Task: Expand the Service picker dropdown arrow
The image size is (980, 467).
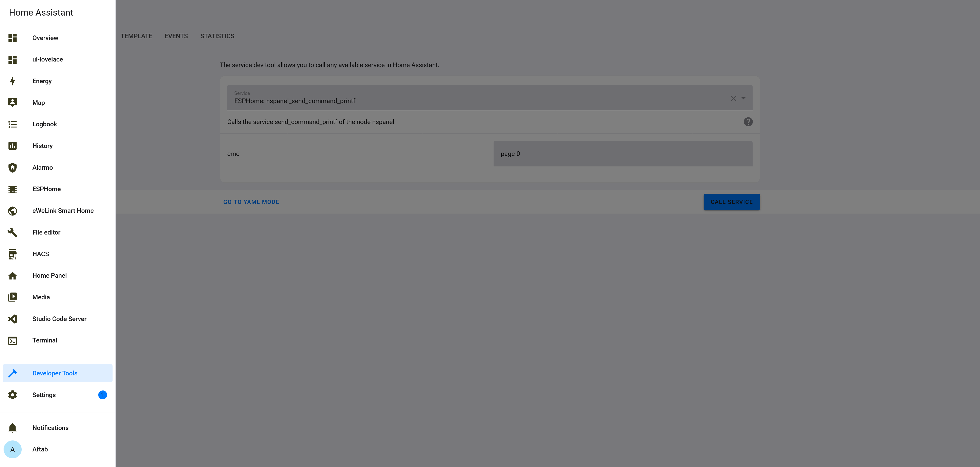Action: (743, 98)
